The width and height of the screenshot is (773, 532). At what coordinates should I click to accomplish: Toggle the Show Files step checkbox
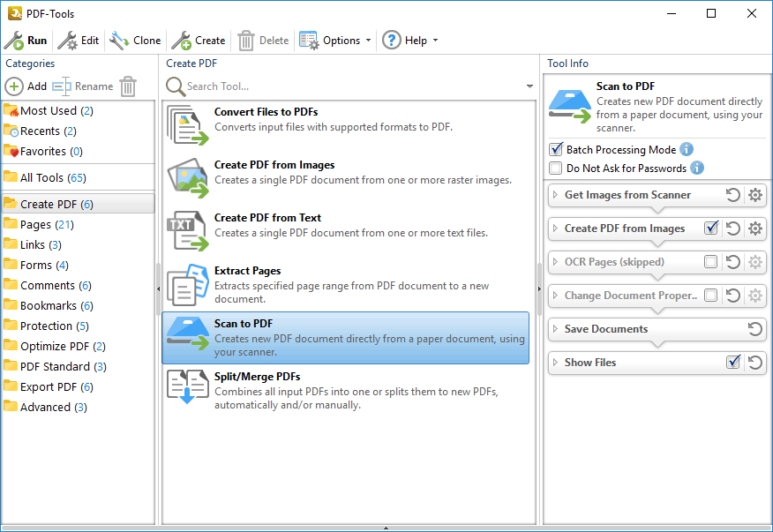coord(733,362)
